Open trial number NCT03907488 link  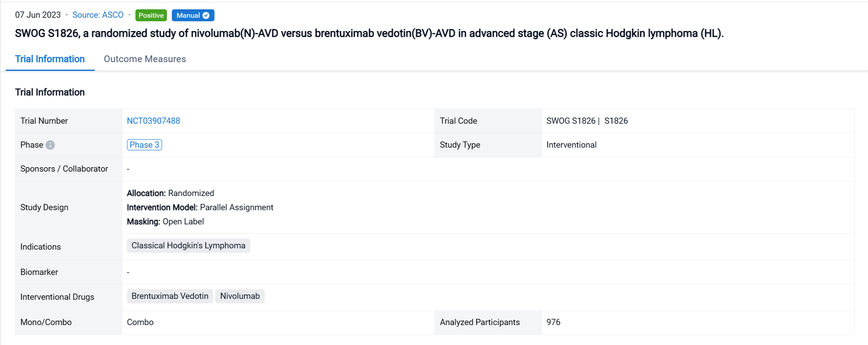pyautogui.click(x=153, y=121)
